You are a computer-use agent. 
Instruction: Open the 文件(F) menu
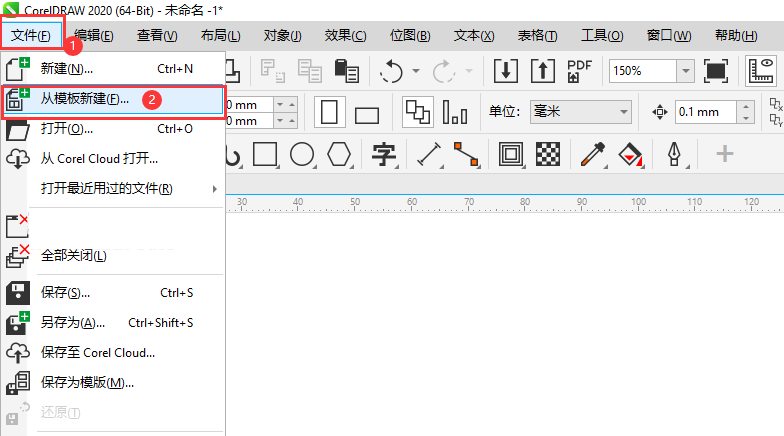click(x=30, y=36)
